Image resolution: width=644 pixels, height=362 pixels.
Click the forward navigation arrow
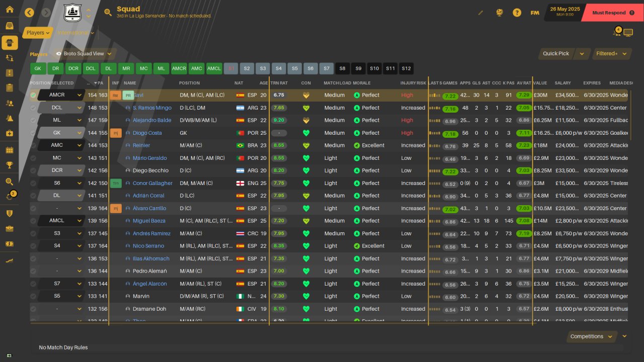click(x=46, y=13)
